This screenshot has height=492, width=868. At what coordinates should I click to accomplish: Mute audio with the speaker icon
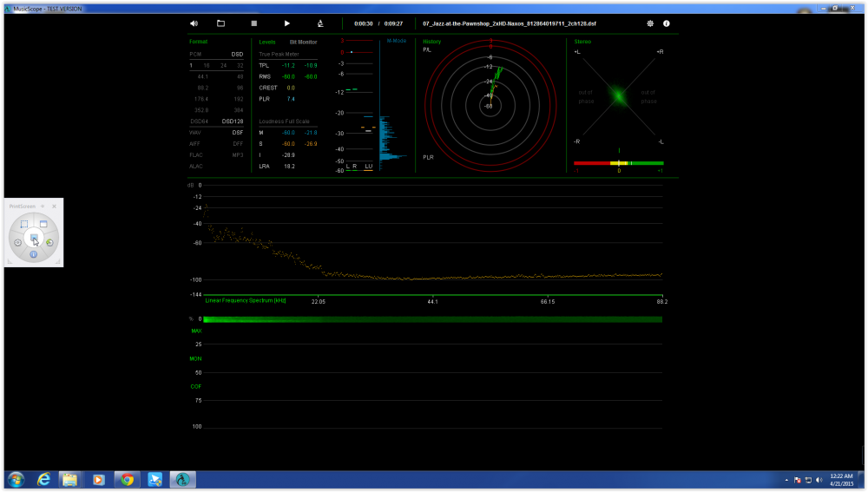coord(194,23)
